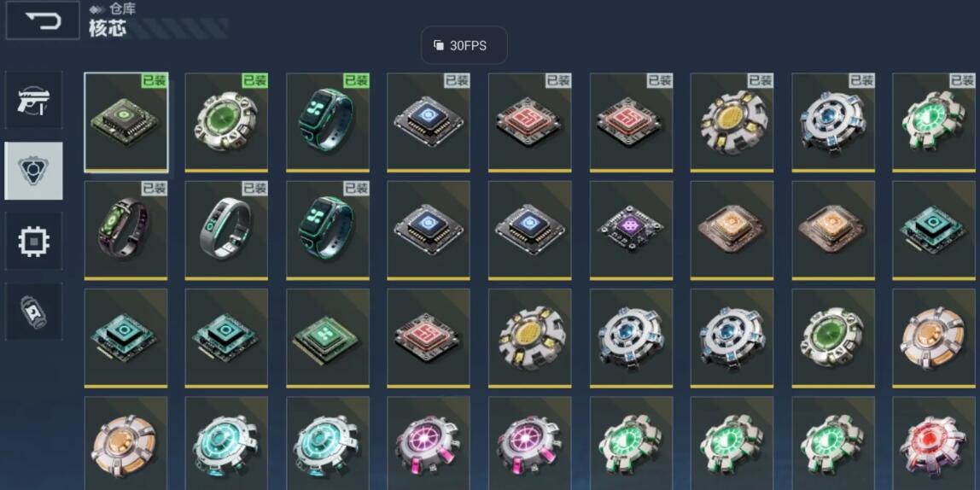This screenshot has width=980, height=490.
Task: Select the first cyan ring gear core
Action: (x=227, y=443)
